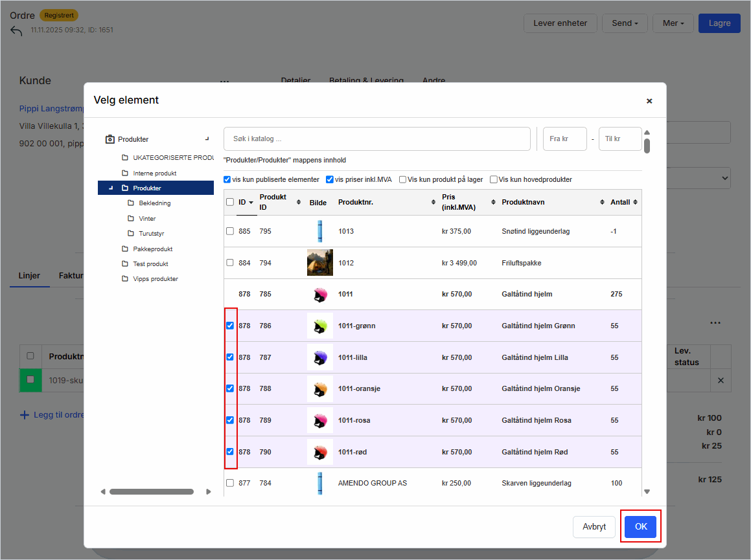Close the Velg element dialog
Screen dimensions: 751x560
point(649,101)
